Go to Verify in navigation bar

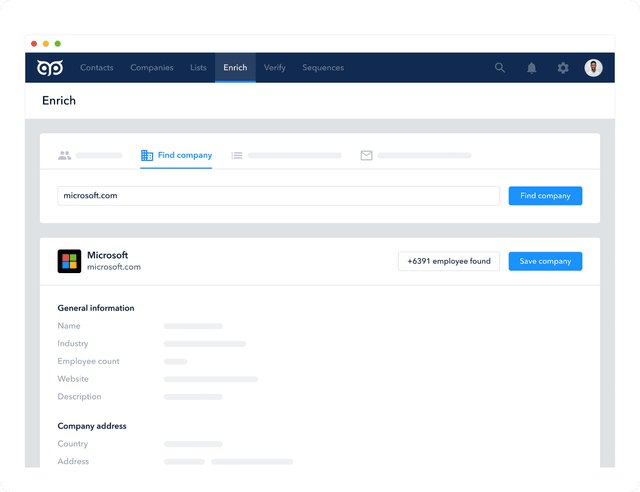click(275, 68)
